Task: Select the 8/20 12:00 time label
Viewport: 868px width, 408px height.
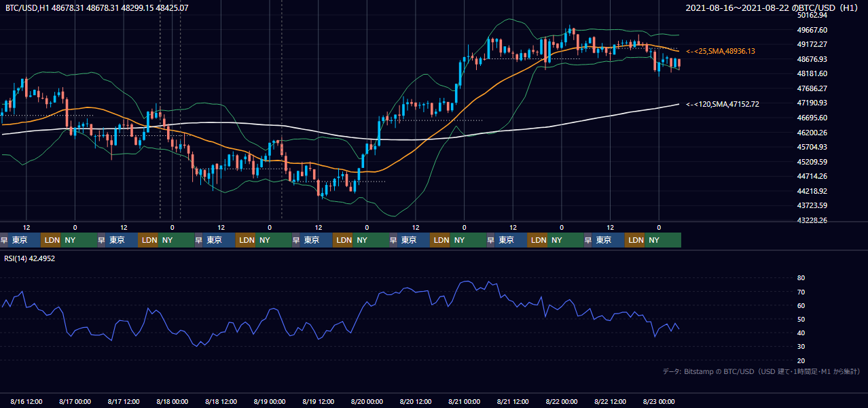Action: click(x=416, y=401)
